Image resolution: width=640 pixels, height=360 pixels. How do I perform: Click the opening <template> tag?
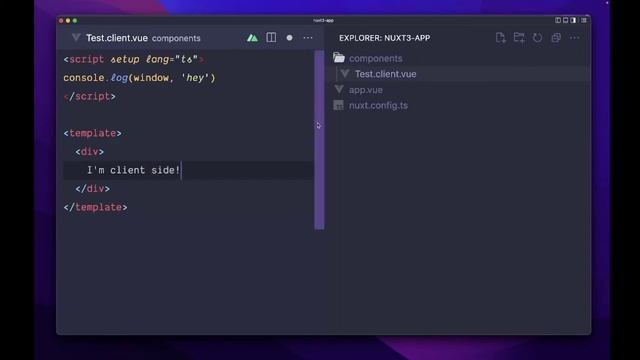click(x=93, y=133)
